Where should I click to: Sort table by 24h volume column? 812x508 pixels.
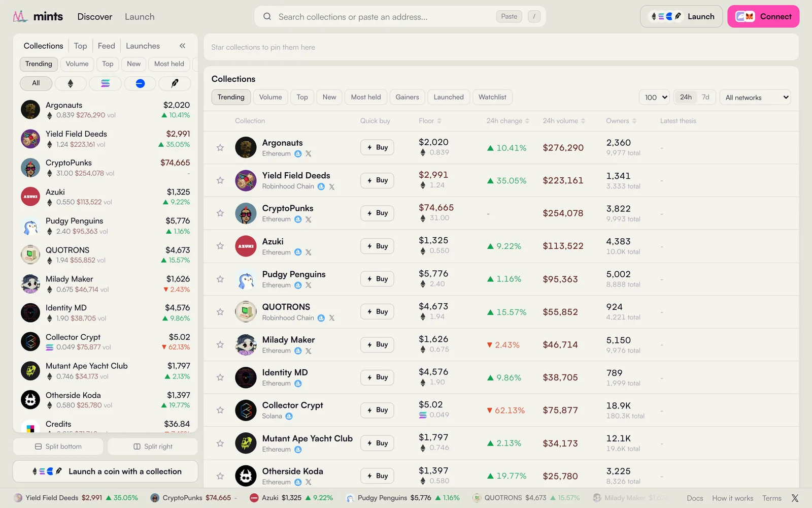(x=564, y=121)
